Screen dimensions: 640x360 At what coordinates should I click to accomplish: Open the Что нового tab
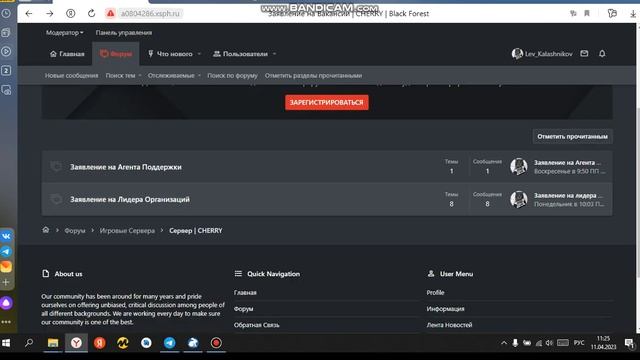pyautogui.click(x=170, y=54)
